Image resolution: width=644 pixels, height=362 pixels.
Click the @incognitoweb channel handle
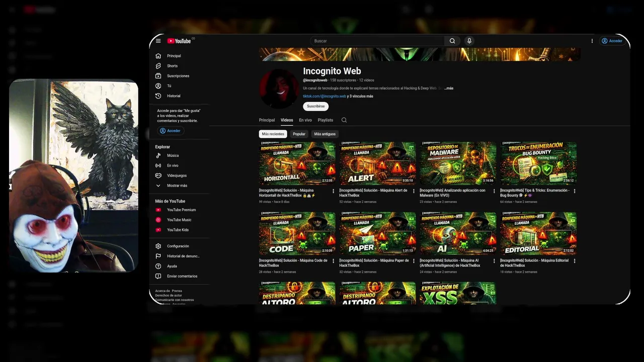pyautogui.click(x=315, y=80)
